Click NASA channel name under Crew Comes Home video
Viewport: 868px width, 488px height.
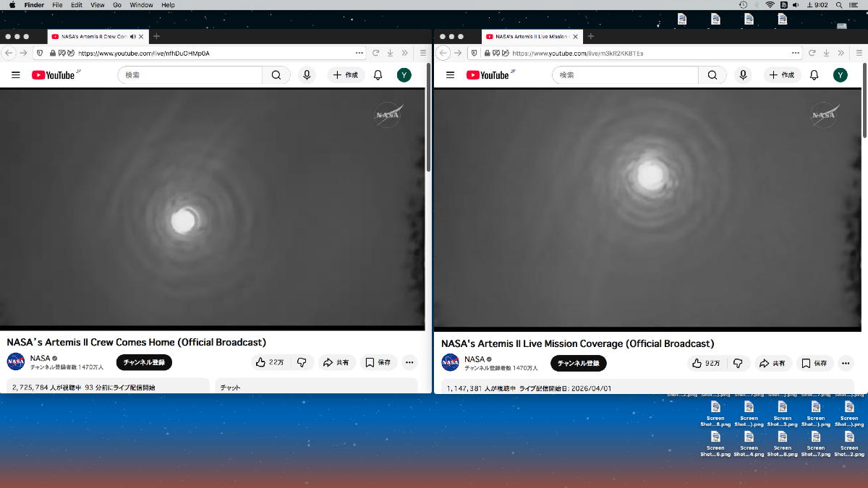pos(41,358)
